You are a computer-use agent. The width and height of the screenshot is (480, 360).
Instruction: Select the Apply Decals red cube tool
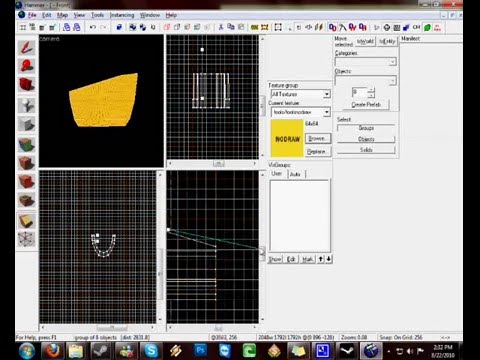(x=27, y=182)
